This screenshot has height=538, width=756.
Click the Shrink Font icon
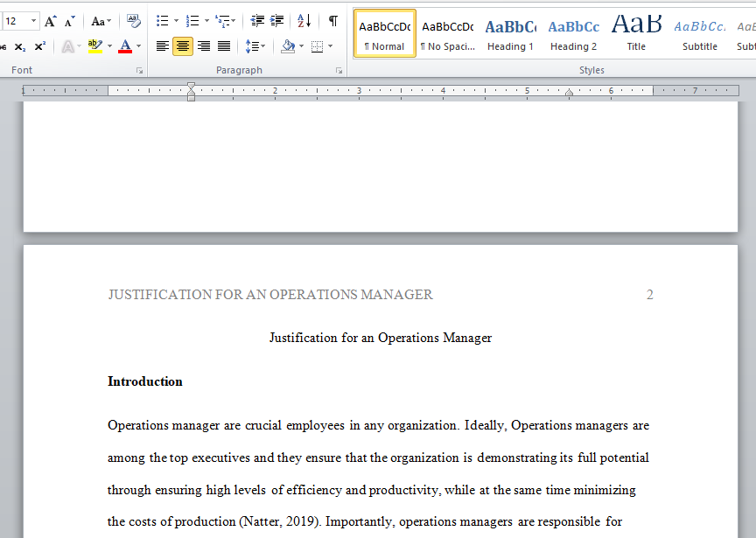pos(69,21)
